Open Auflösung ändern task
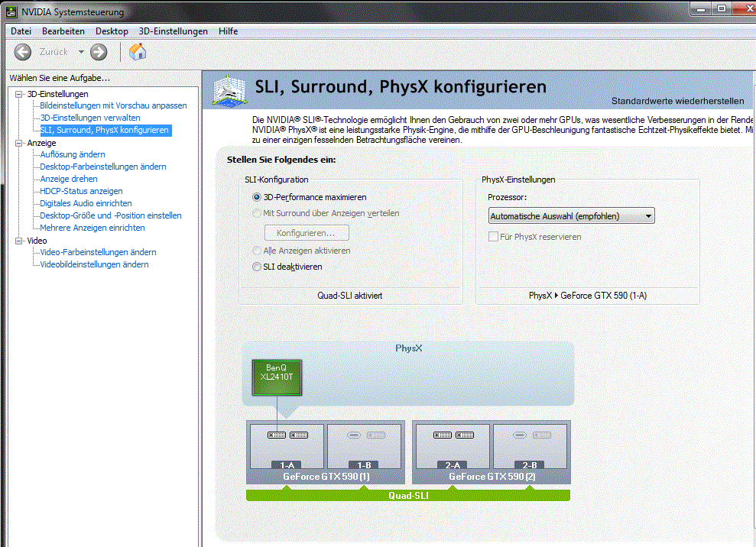 (73, 154)
